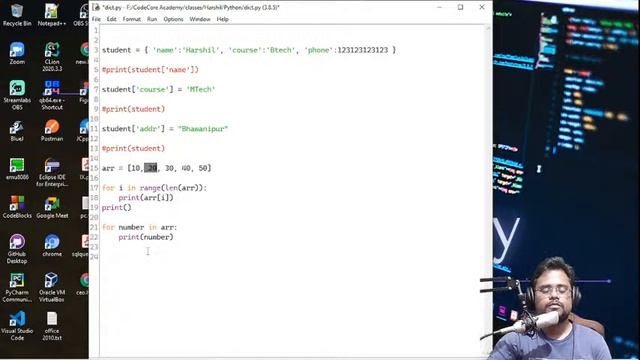Click the 123123123123 phone number value
Screen dimensions: 640x360
[362, 50]
